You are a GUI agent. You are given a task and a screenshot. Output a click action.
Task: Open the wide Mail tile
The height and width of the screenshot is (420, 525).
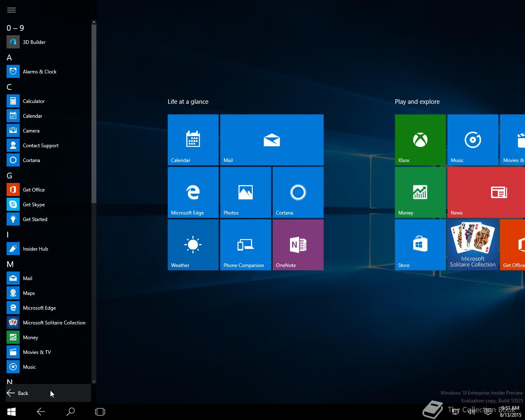pyautogui.click(x=272, y=140)
